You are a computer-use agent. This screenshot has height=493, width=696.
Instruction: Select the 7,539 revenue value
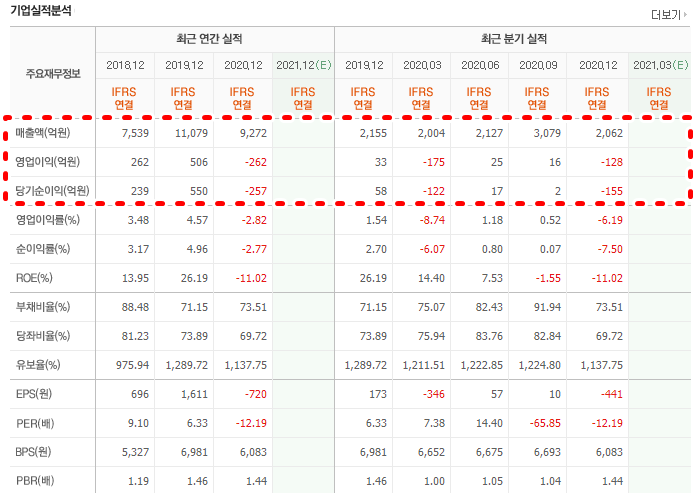[135, 133]
